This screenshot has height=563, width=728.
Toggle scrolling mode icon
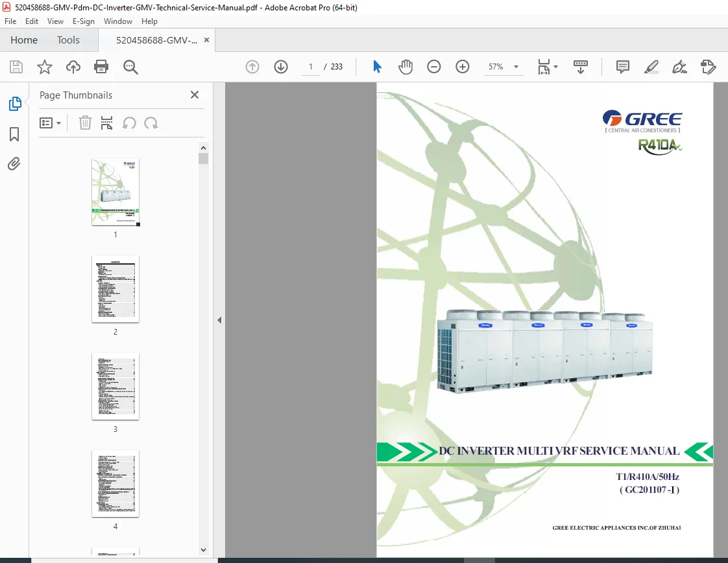[580, 67]
